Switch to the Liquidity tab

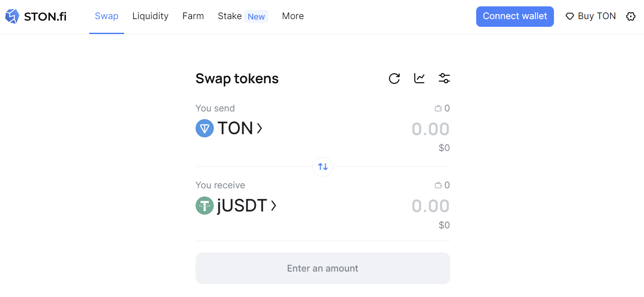point(150,16)
